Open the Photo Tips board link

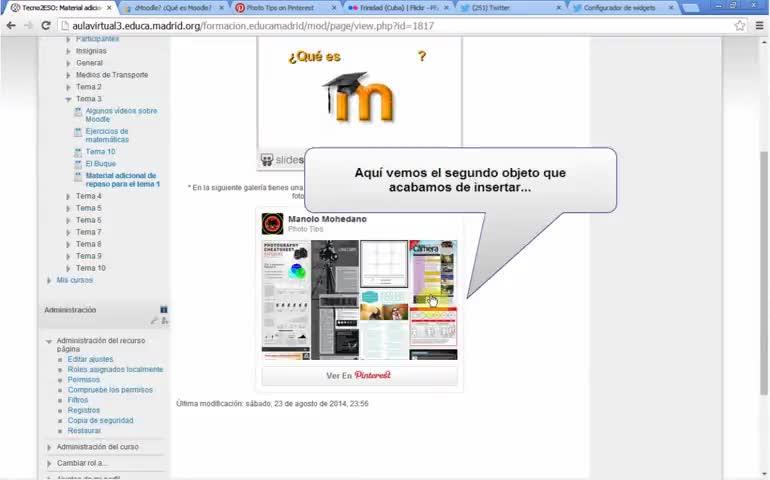point(305,229)
